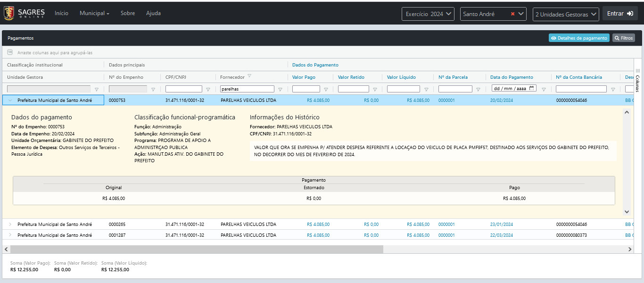The image size is (644, 283).
Task: Open filter operator for Valor Pago column
Action: click(x=326, y=89)
